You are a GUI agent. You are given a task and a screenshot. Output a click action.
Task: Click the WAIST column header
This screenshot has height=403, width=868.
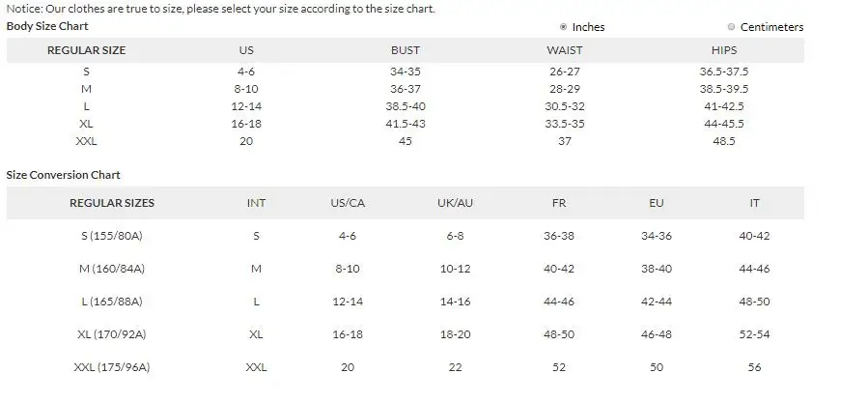coord(564,50)
